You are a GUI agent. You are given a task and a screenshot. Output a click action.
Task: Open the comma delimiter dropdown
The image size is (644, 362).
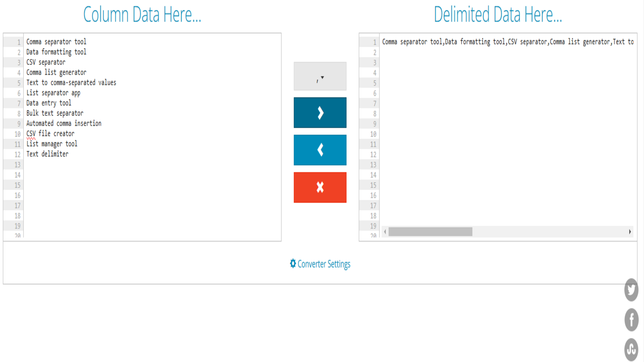click(x=320, y=76)
